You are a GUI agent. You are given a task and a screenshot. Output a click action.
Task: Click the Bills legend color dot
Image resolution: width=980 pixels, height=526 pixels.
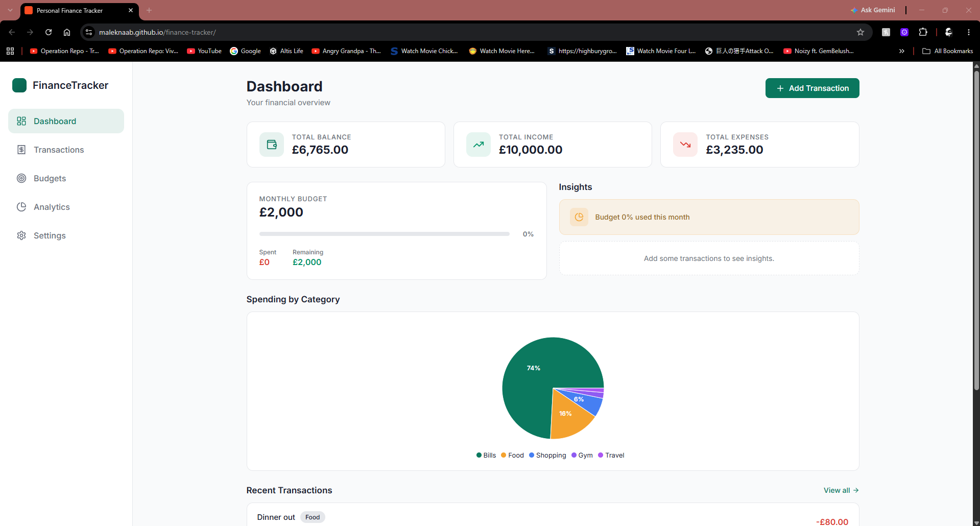click(479, 455)
